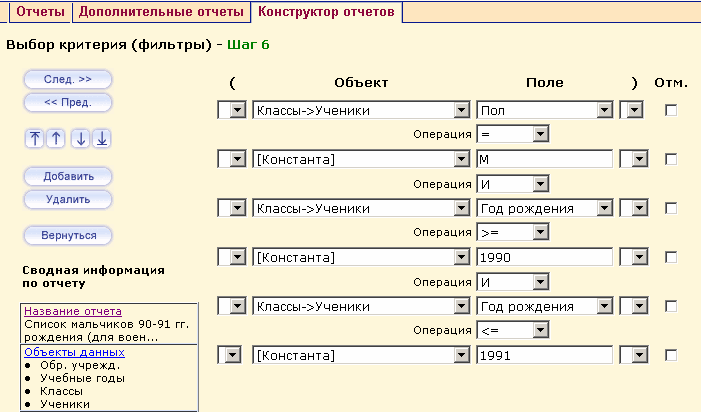The image size is (701, 412).
Task: Click the Вернуться button
Action: pos(68,235)
